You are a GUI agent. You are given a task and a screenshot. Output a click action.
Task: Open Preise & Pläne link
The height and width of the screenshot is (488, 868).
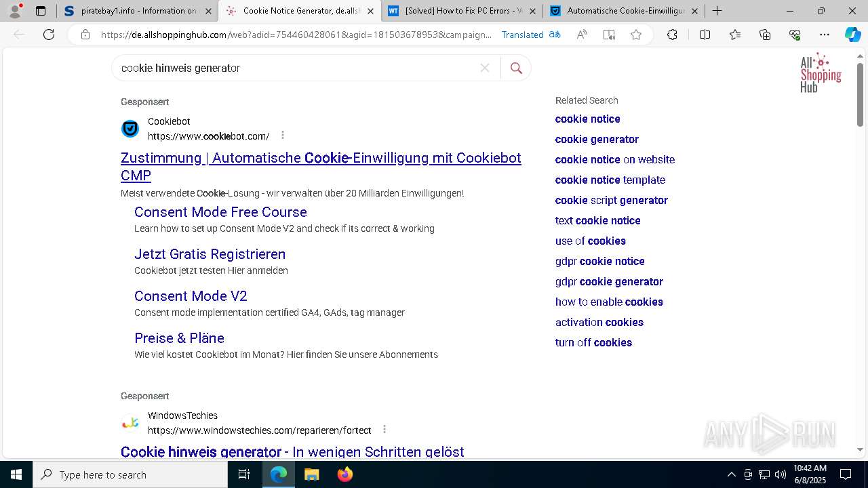tap(179, 338)
